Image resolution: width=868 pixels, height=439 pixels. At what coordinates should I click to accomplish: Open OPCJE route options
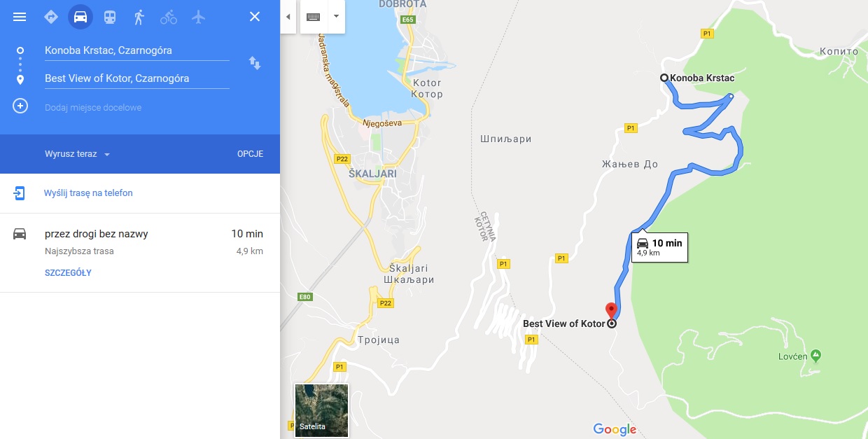(250, 154)
